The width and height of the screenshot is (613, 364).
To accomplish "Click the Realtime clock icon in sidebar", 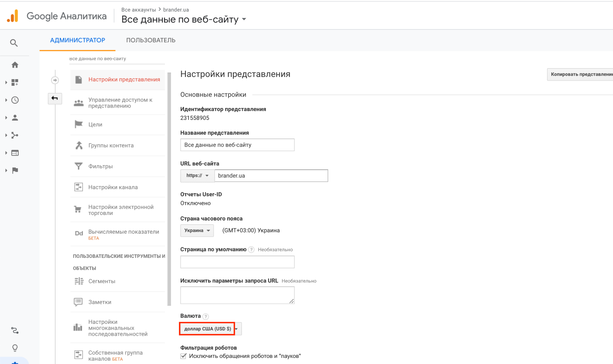I will (15, 100).
